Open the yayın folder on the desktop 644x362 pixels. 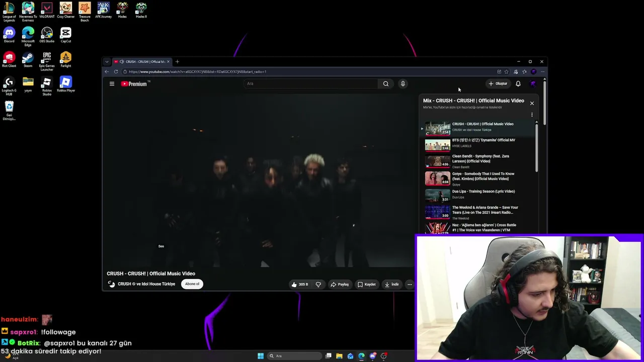[28, 84]
